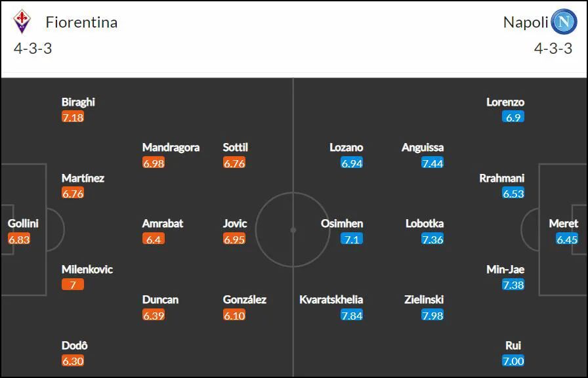
Task: Open the Napoli team name link
Action: pos(526,22)
